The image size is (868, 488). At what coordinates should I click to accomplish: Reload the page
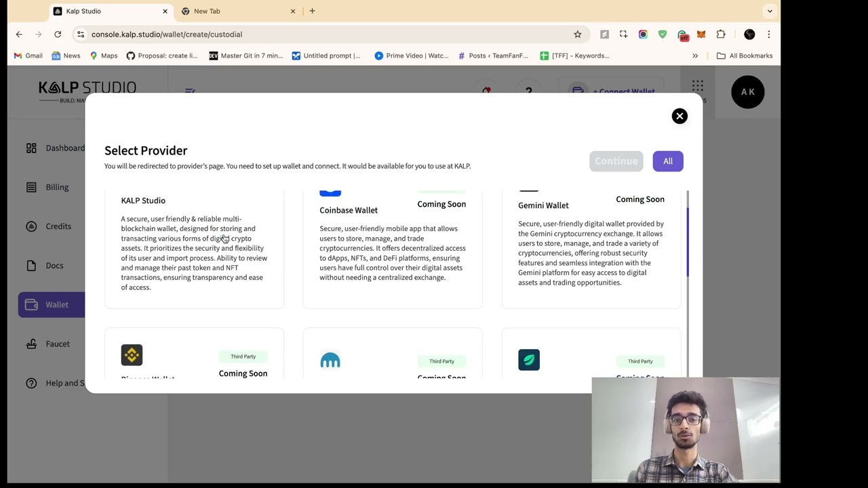click(58, 34)
